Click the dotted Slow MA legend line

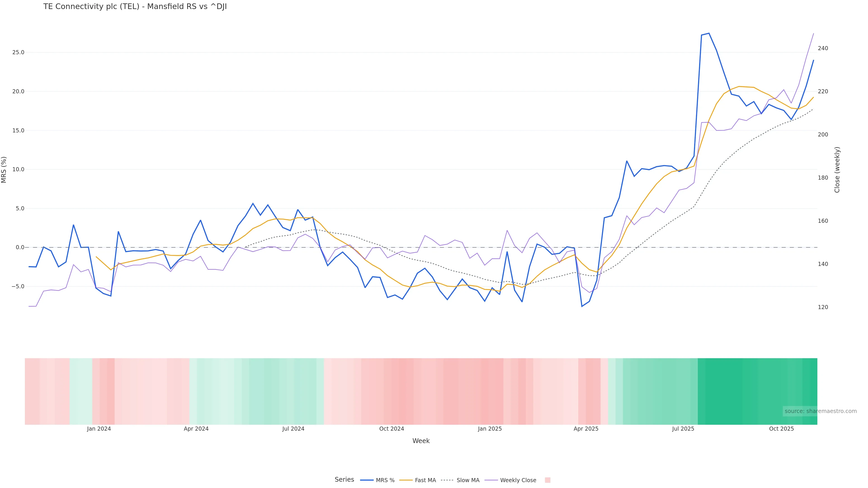coord(448,480)
